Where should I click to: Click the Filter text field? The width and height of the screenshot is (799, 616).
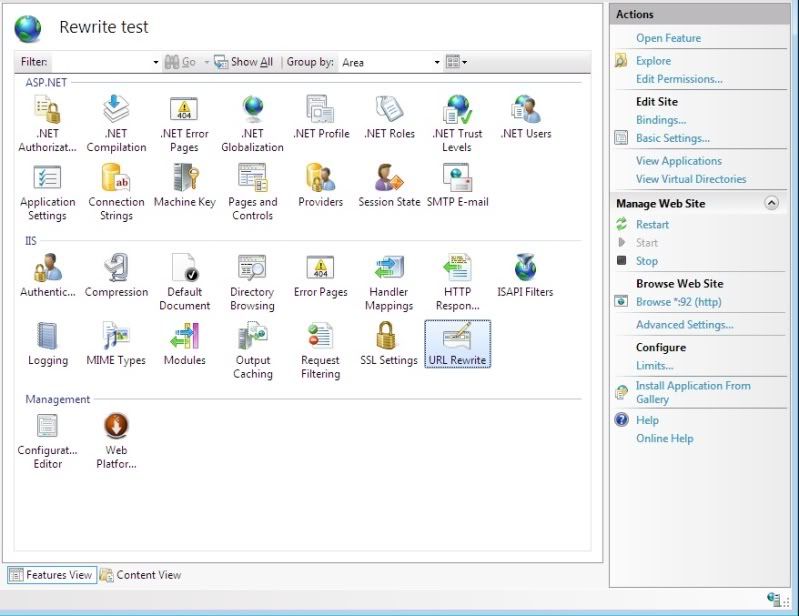(102, 62)
